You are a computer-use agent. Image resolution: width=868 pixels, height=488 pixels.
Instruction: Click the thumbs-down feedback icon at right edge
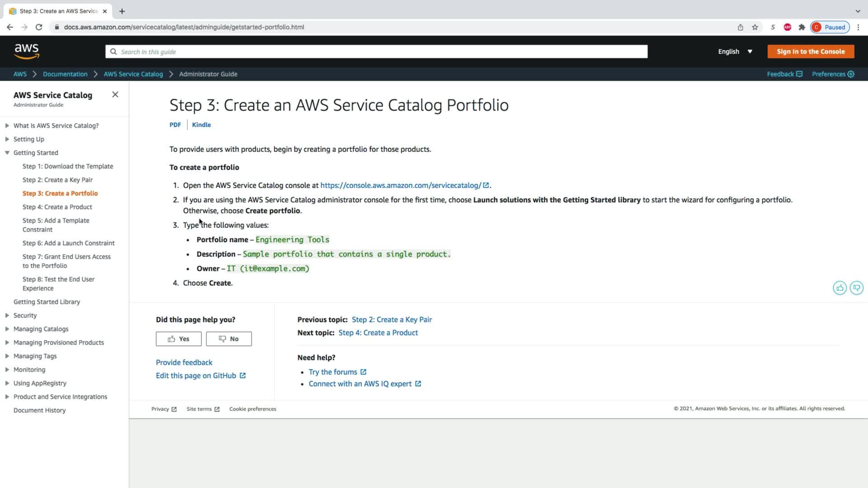pos(856,288)
